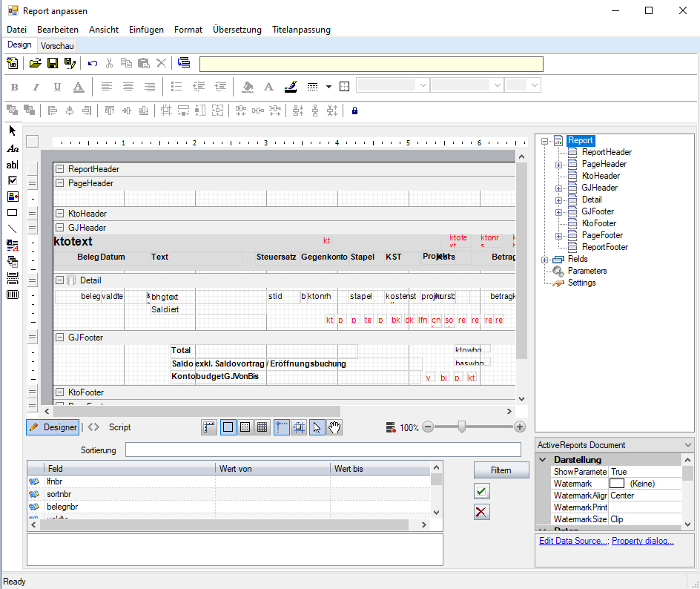Screen dimensions: 700x589
Task: Toggle the ruler display button
Action: click(x=209, y=427)
